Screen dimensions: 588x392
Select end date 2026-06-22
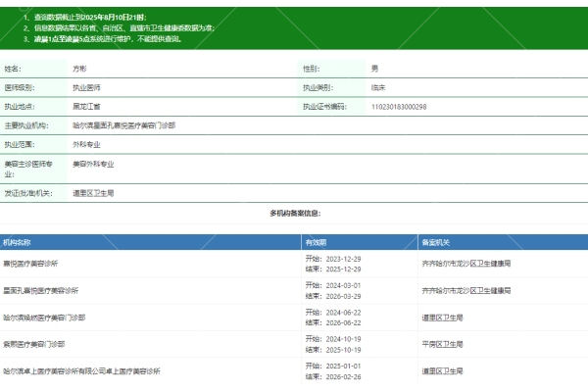click(x=344, y=323)
